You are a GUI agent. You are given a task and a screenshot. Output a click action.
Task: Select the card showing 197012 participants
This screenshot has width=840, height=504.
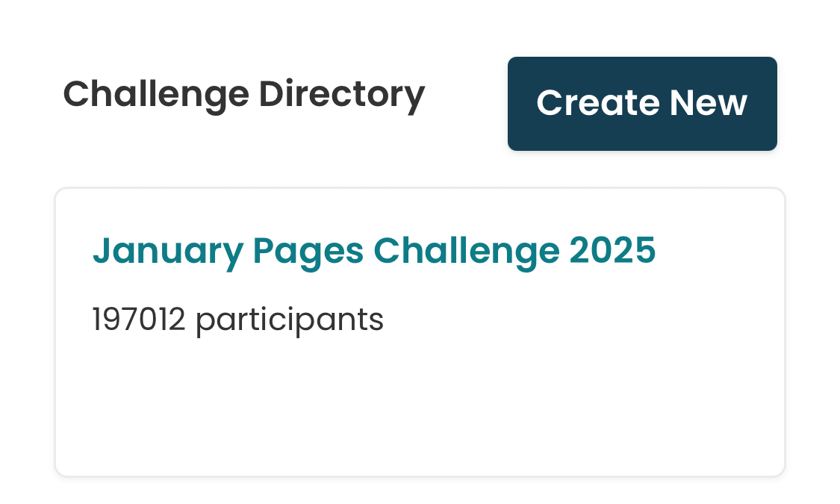(x=420, y=332)
